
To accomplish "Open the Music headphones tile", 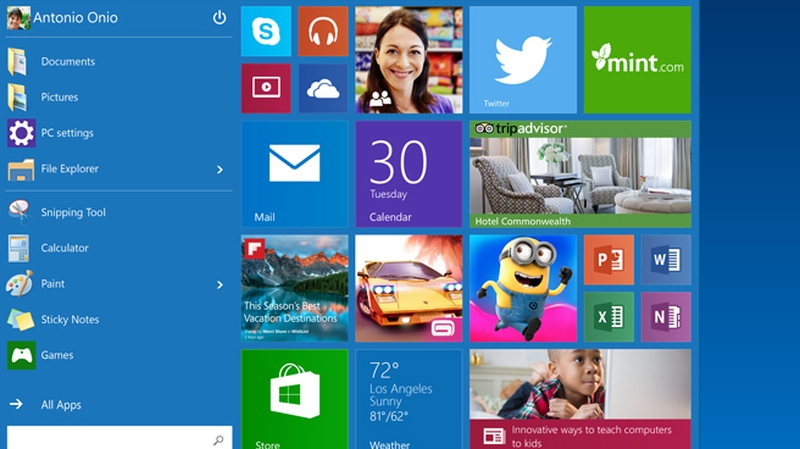I will click(x=323, y=31).
